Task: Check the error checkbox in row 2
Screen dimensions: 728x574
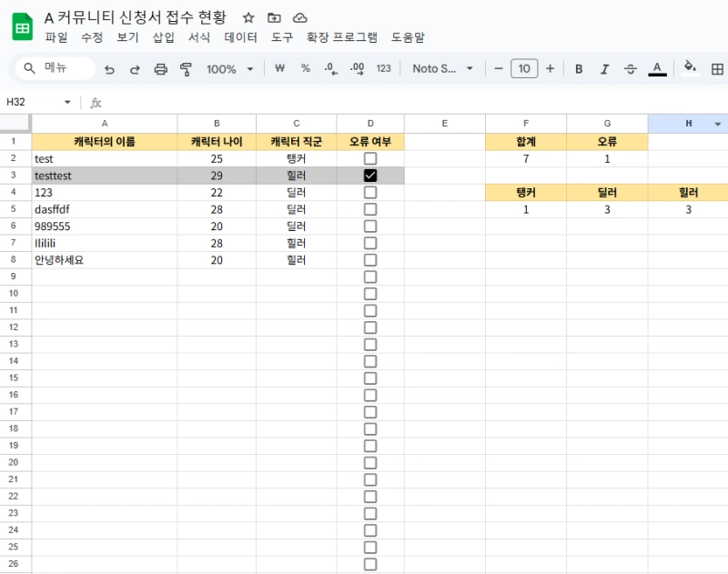Action: tap(370, 158)
